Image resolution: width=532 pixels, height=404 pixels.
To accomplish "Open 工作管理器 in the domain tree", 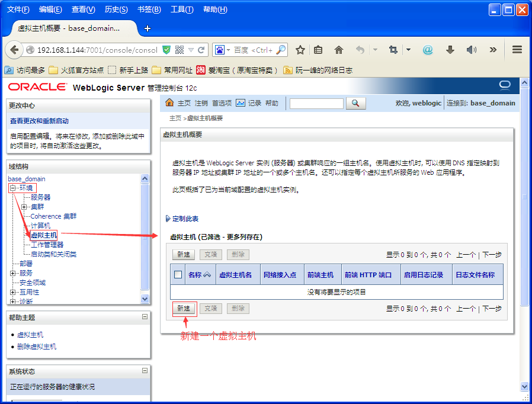I will tap(47, 245).
